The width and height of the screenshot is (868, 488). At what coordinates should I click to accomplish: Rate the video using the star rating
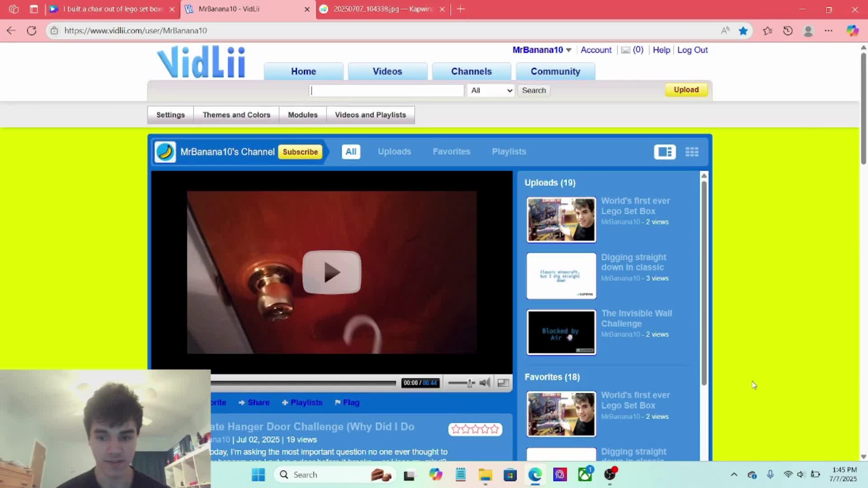(475, 429)
